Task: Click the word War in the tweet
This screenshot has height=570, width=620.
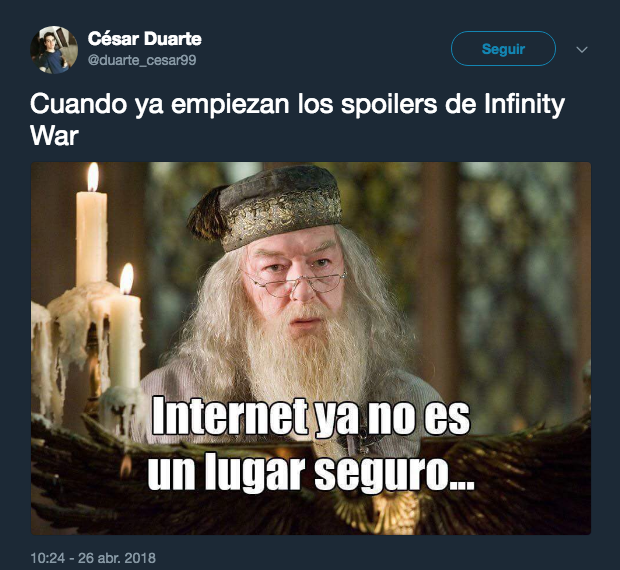Action: click(55, 136)
